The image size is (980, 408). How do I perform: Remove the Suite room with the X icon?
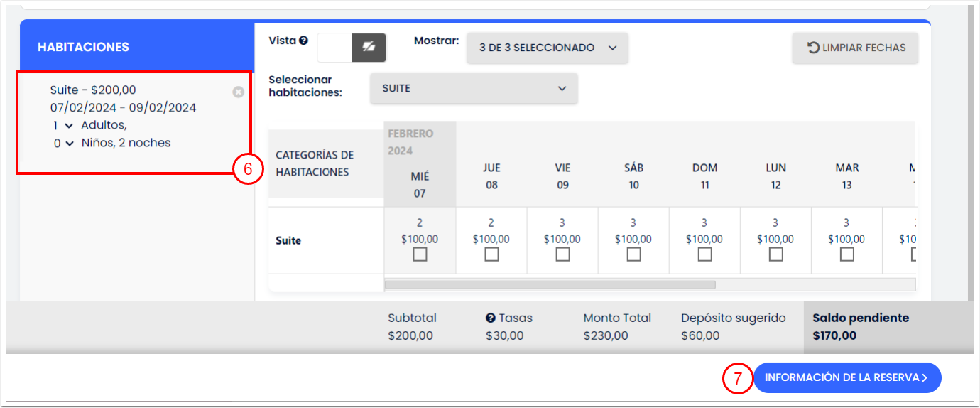[x=239, y=92]
